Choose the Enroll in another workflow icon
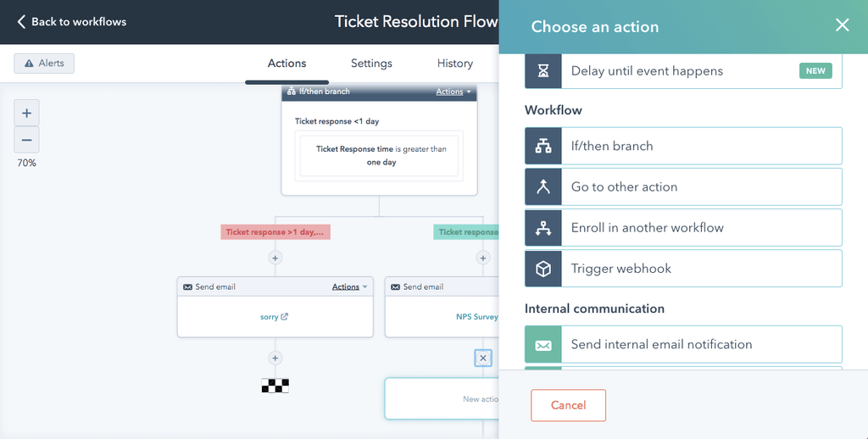The image size is (868, 439). tap(543, 227)
